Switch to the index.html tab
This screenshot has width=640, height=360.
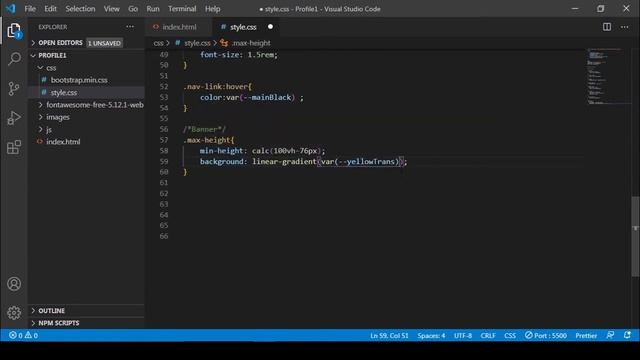(179, 27)
